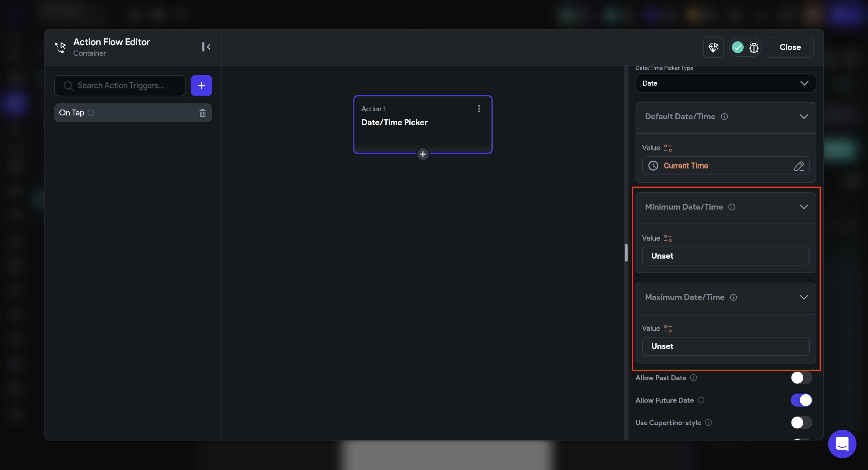This screenshot has height=470, width=868.
Task: Open the support chat bubble
Action: (842, 443)
